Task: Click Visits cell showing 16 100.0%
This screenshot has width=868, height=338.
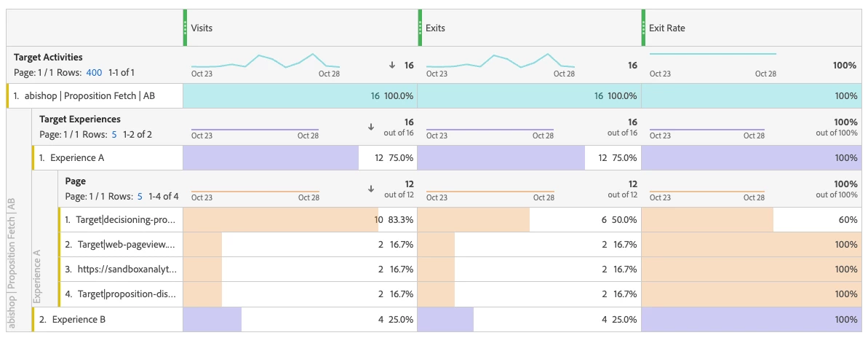Action: click(x=300, y=96)
